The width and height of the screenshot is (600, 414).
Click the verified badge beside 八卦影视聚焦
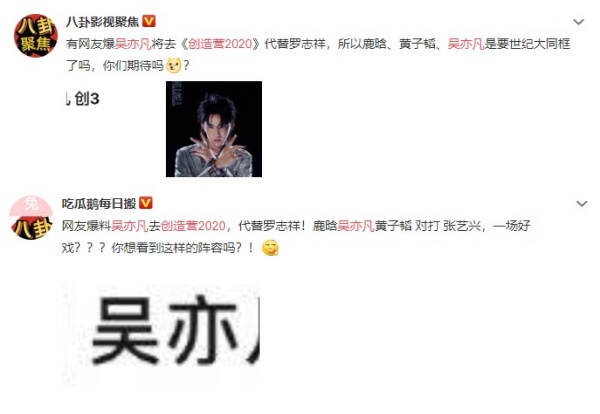149,21
